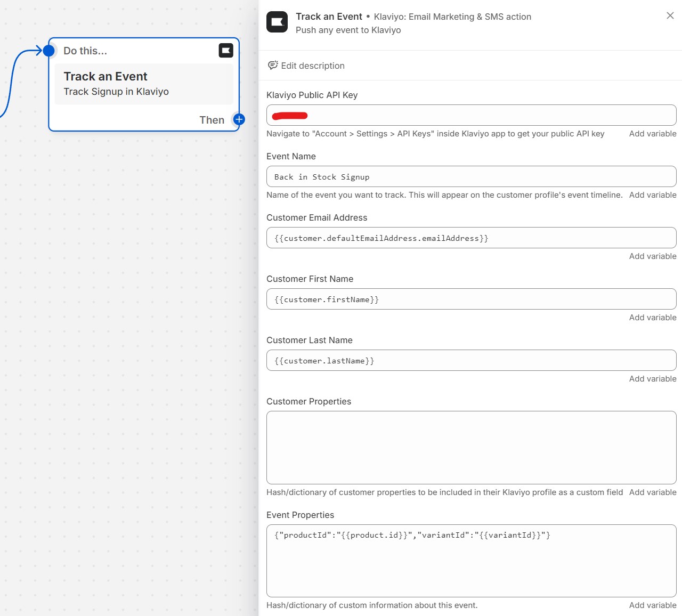The width and height of the screenshot is (682, 616).
Task: Click the Event Name help text below field
Action: click(x=444, y=195)
